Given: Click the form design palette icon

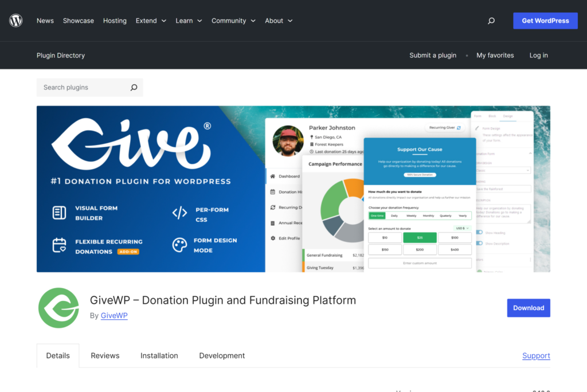Looking at the screenshot, I should click(179, 245).
